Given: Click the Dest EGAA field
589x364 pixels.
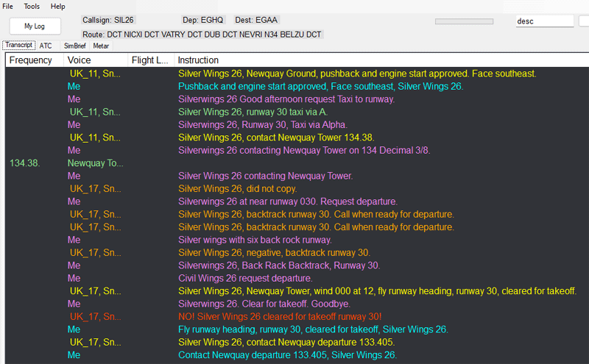Looking at the screenshot, I should pyautogui.click(x=255, y=20).
